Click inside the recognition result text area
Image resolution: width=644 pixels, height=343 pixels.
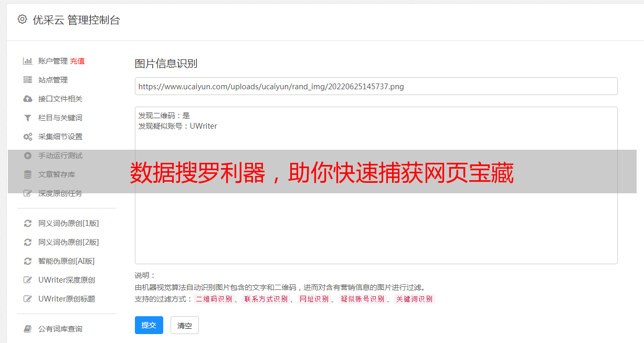coord(376,185)
